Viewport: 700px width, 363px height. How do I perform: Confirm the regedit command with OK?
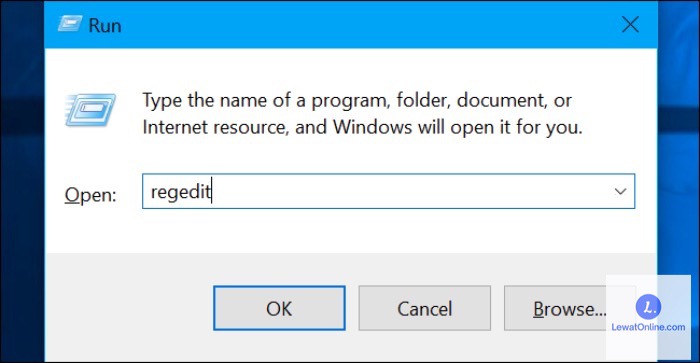279,308
